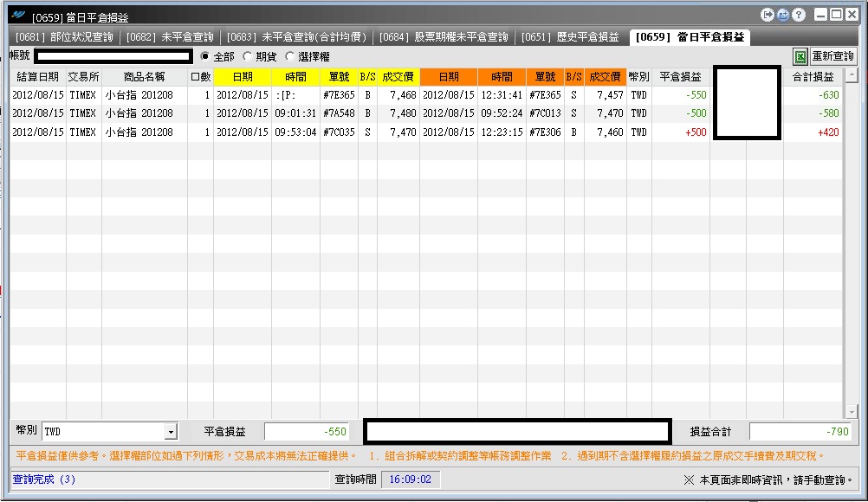868x502 pixels.
Task: Sort by the 商品名稱 column header
Action: [145, 77]
